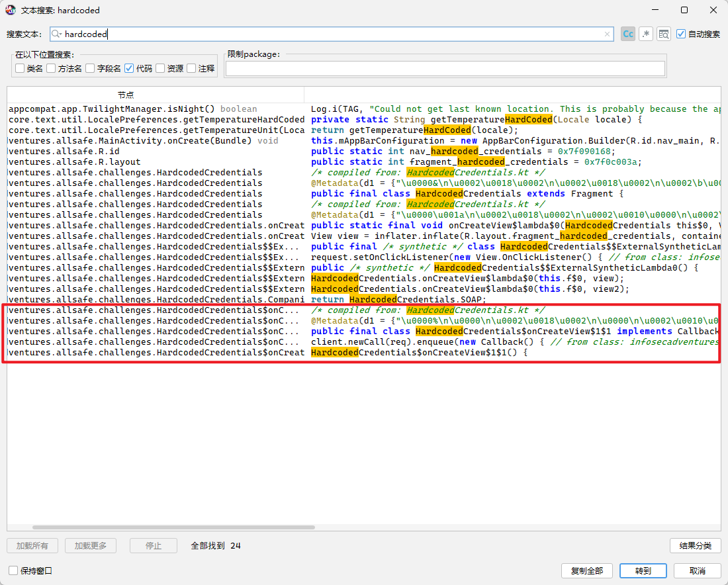The width and height of the screenshot is (728, 585).
Task: Click the search-in-active-tab icon button
Action: (x=663, y=34)
